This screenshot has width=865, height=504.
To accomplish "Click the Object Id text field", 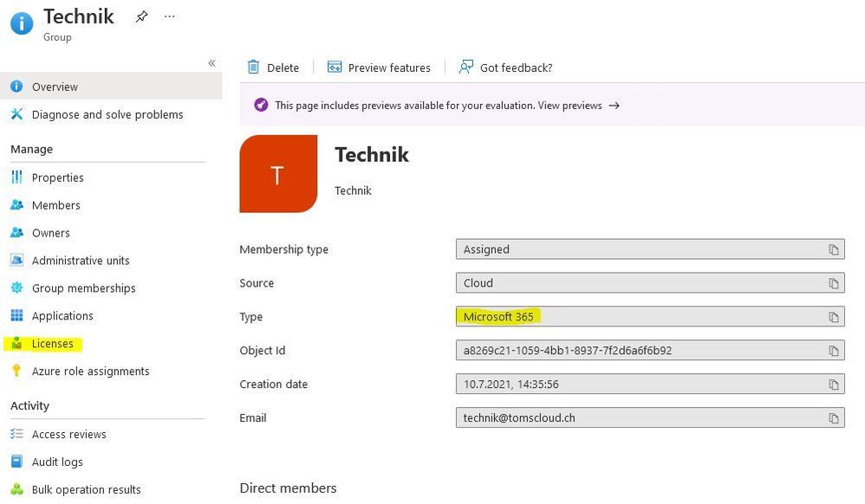I will pyautogui.click(x=637, y=351).
